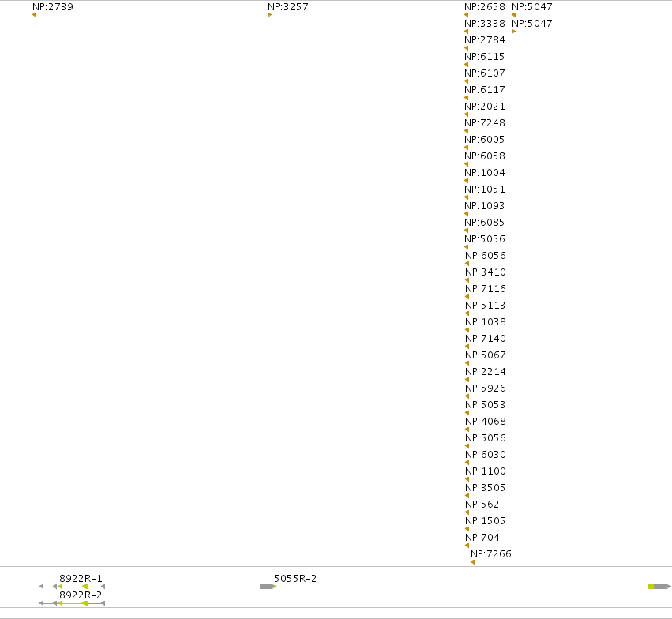This screenshot has height=619, width=672.
Task: Click the NP:3410 label
Action: 486,272
